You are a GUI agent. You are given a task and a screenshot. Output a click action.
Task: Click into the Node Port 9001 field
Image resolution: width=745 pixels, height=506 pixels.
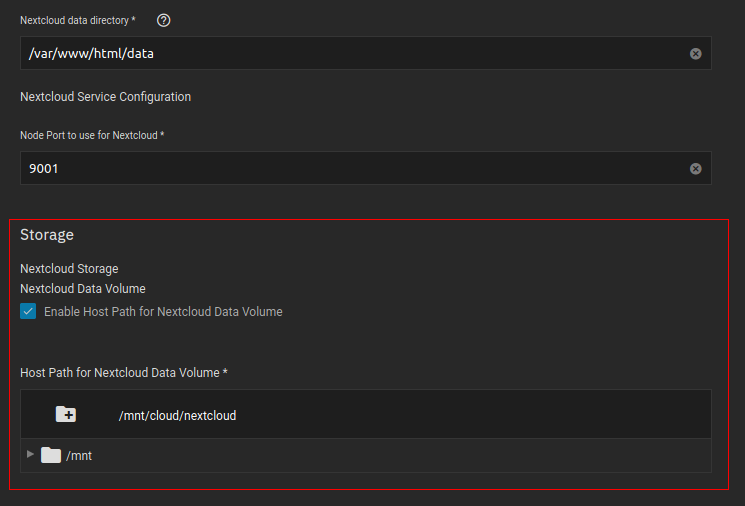350,169
